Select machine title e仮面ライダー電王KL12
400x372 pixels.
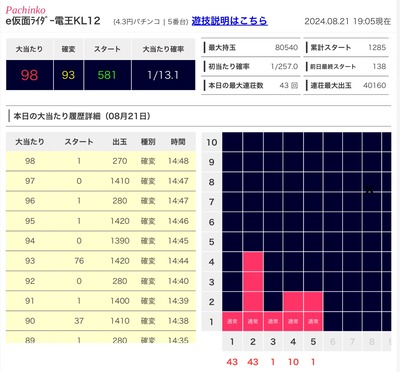click(53, 21)
